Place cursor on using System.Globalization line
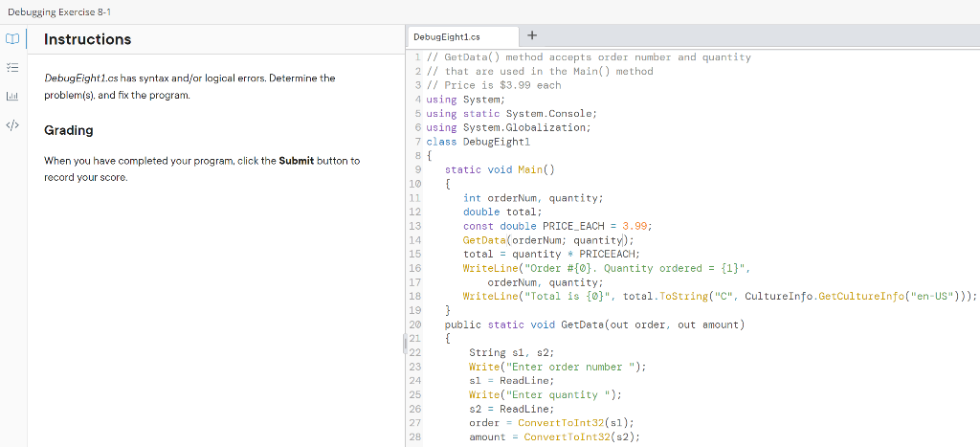Image resolution: width=980 pixels, height=447 pixels. [508, 127]
